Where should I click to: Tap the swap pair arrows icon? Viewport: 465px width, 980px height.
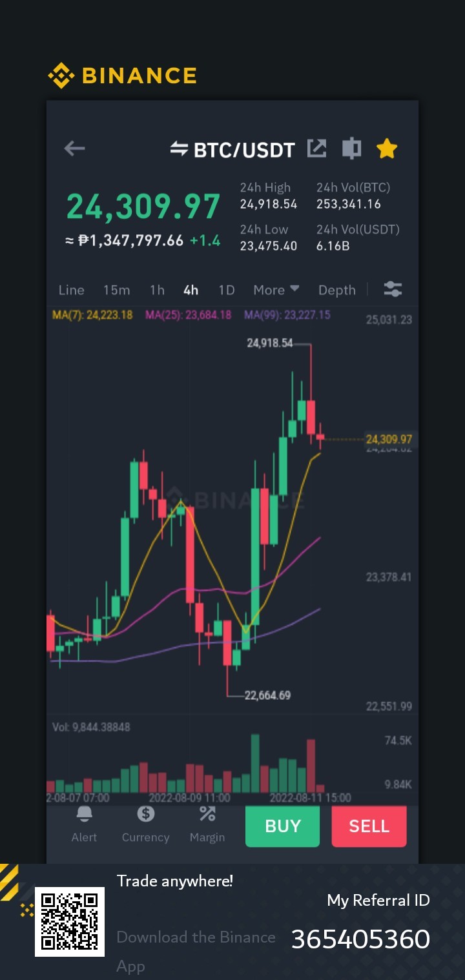(x=179, y=149)
